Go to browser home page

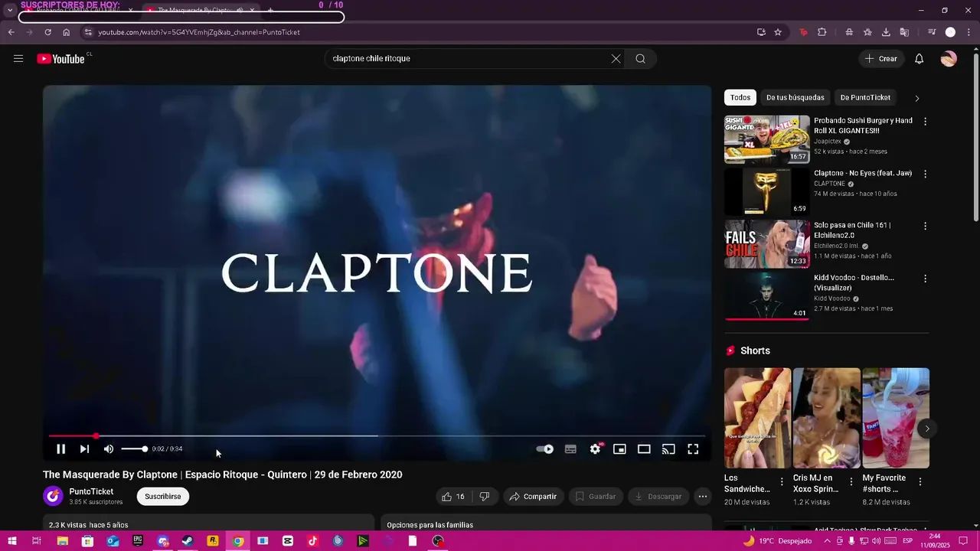pos(67,32)
